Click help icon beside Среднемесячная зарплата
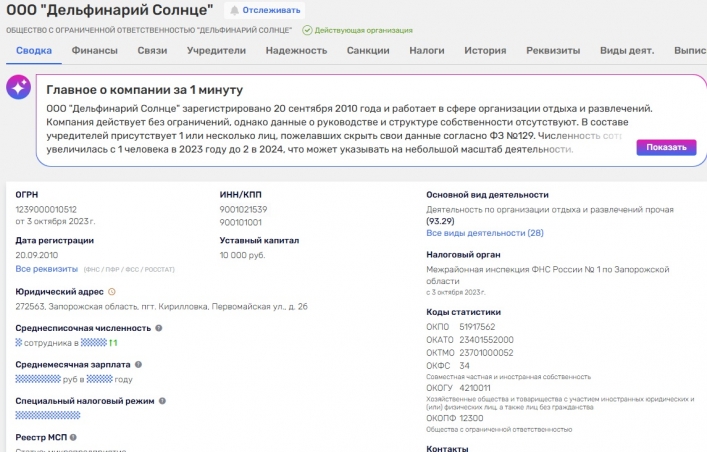Image resolution: width=707 pixels, height=452 pixels. [x=138, y=365]
